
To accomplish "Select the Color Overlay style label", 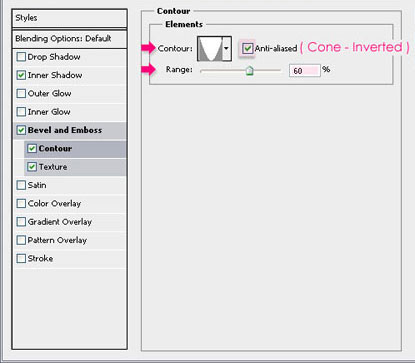I will point(54,204).
